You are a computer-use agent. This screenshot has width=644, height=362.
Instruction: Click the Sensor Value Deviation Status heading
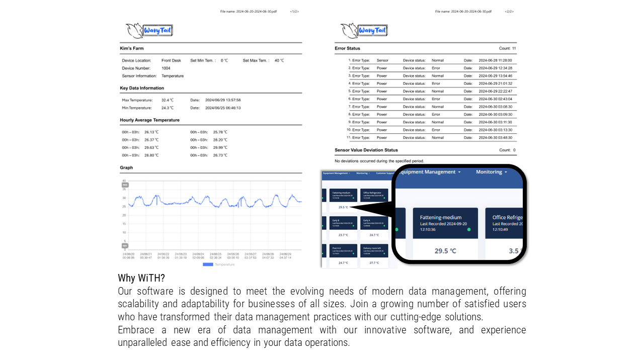point(366,150)
